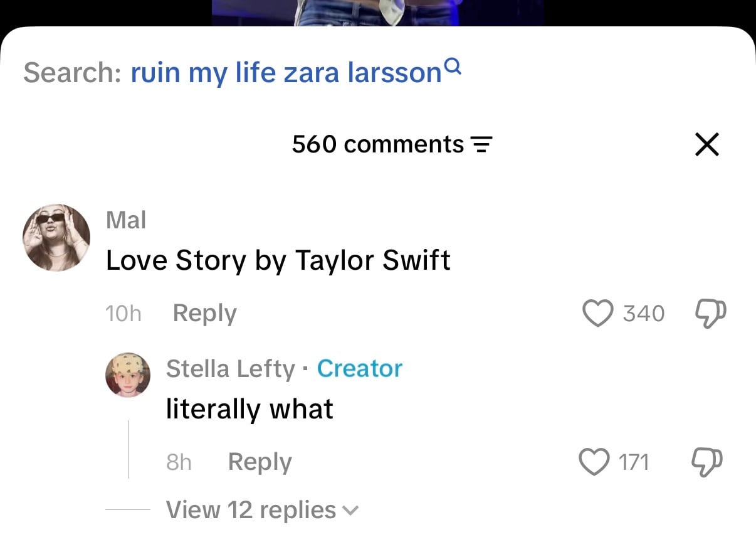This screenshot has height=537, width=756.
Task: Open Mal's profile picture
Action: (56, 238)
